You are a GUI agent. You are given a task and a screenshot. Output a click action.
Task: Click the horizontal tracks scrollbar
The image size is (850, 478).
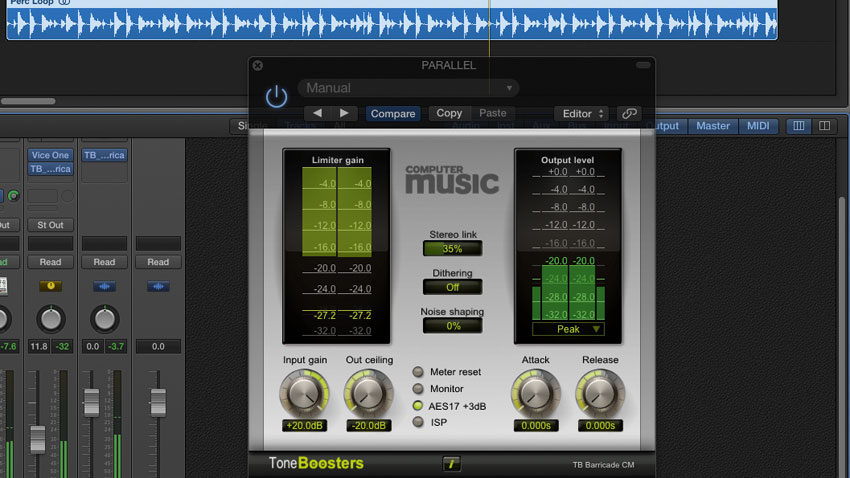click(x=28, y=101)
